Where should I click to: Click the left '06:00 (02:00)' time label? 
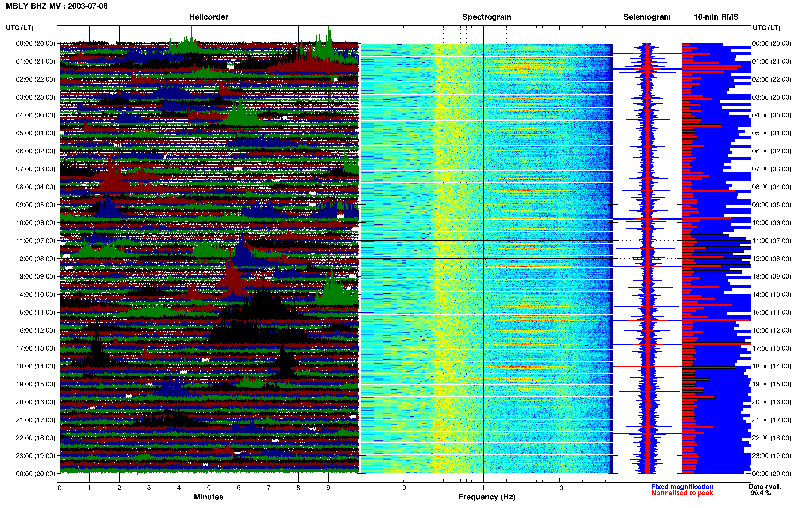tap(36, 151)
